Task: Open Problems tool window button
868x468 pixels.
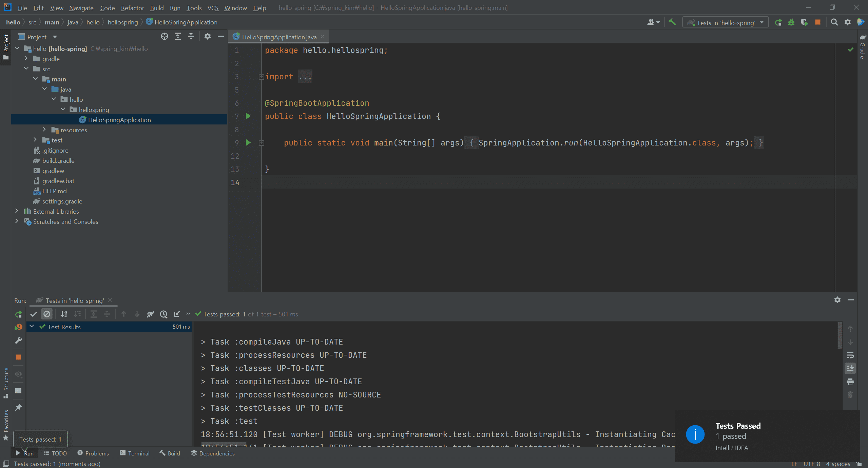Action: [x=93, y=453]
